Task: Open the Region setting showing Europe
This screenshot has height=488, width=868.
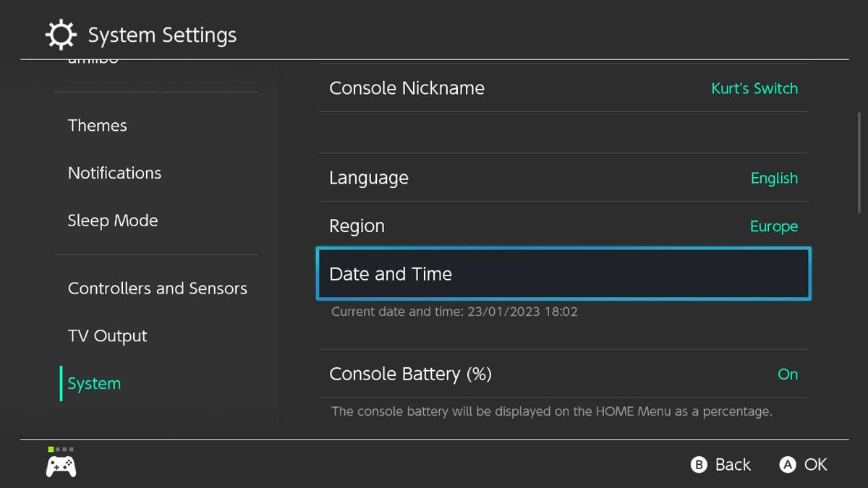Action: 563,226
